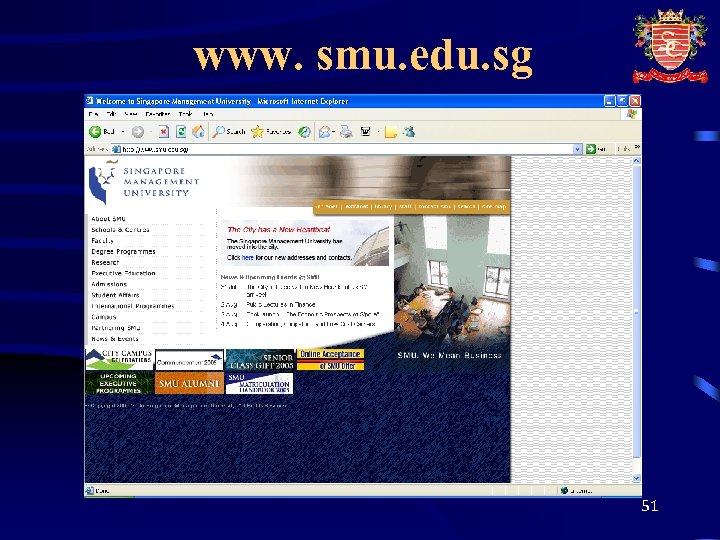Click the internet zone globe in status bar
This screenshot has height=540, width=720.
[x=564, y=490]
